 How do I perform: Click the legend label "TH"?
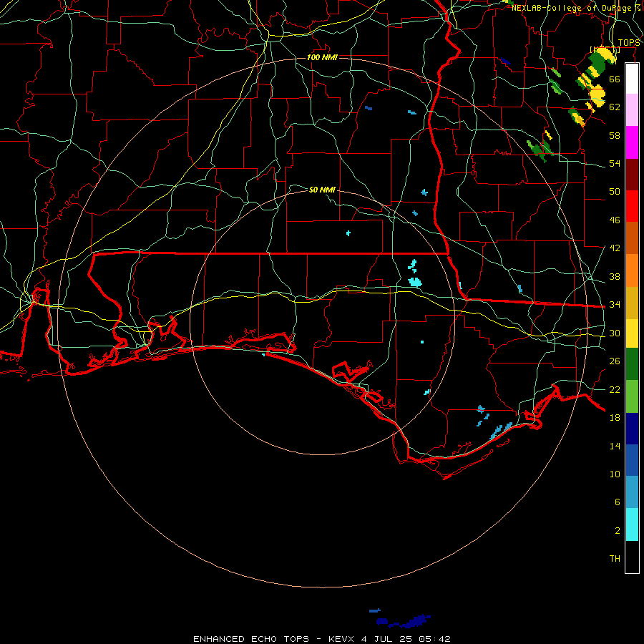[x=615, y=559]
